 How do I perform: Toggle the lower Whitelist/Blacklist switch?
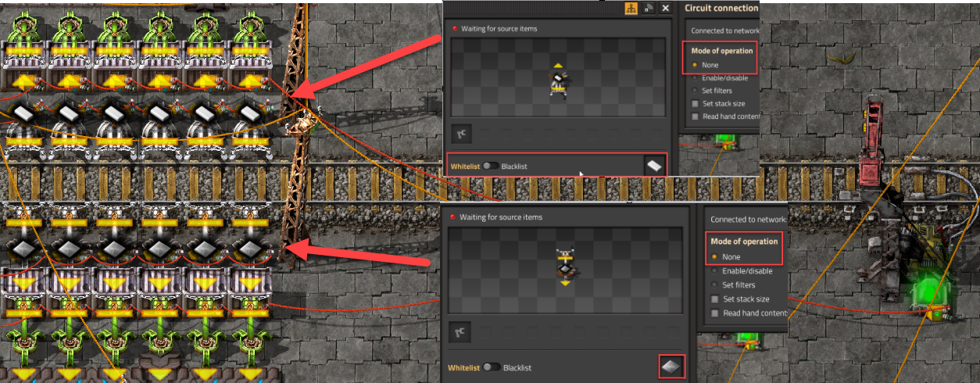coord(492,367)
